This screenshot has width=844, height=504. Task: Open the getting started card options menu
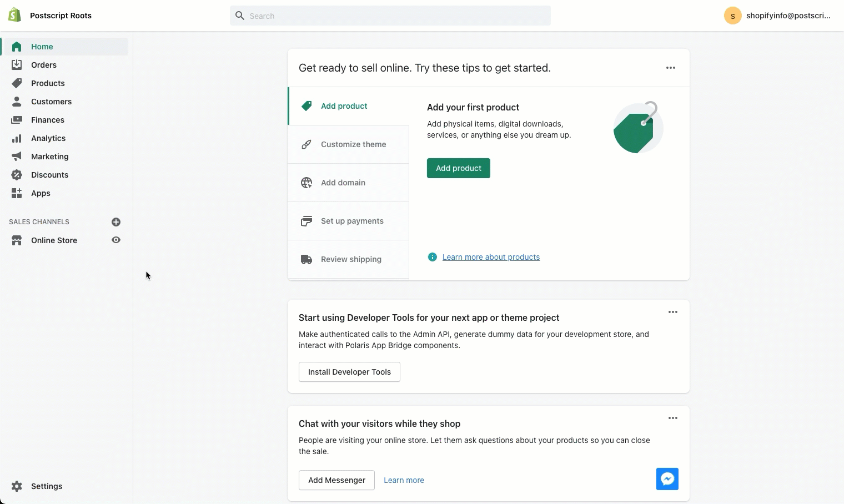click(x=671, y=68)
